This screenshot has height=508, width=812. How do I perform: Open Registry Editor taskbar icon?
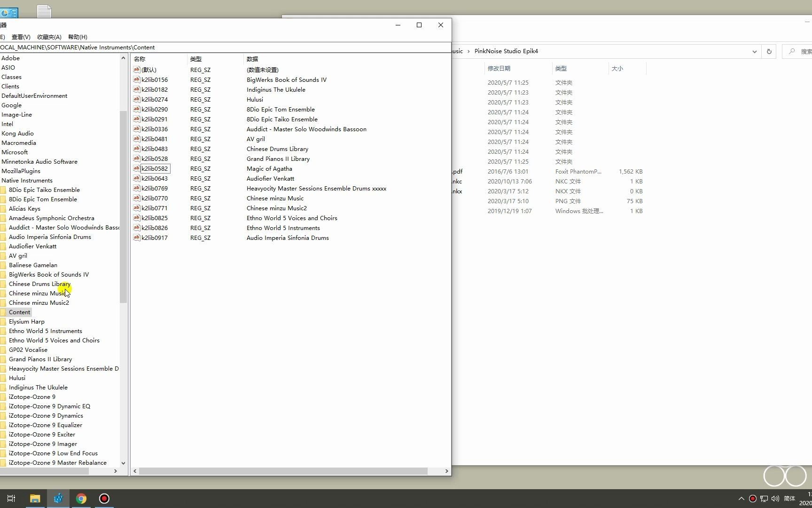coord(58,499)
